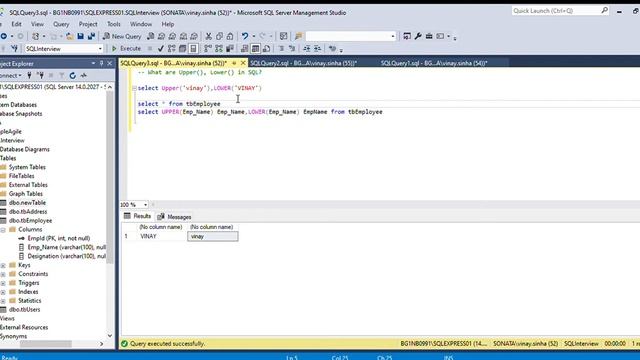Click Navigate Backward arrow icon
This screenshot has height=360, width=640.
tap(4, 36)
